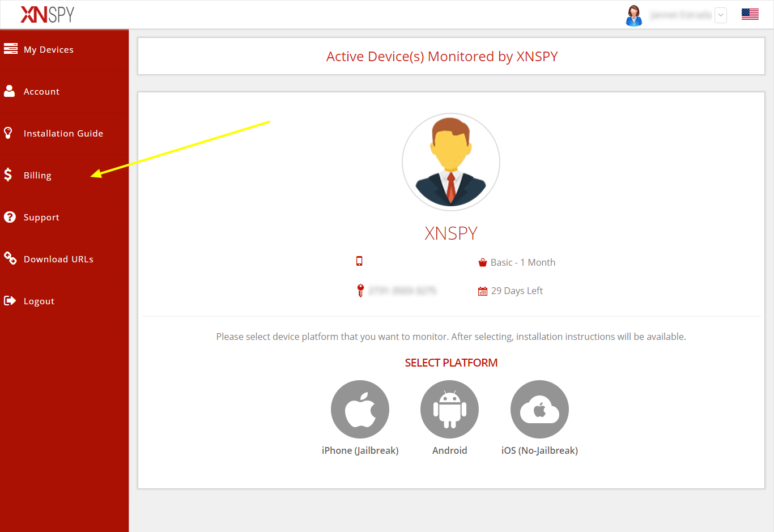This screenshot has width=774, height=532.
Task: Select the Android platform icon
Action: [x=449, y=409]
